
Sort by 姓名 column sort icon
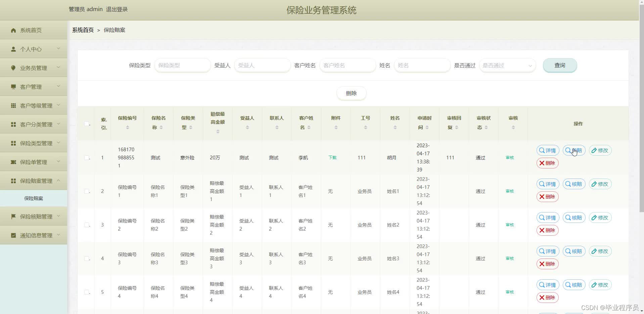395,127
